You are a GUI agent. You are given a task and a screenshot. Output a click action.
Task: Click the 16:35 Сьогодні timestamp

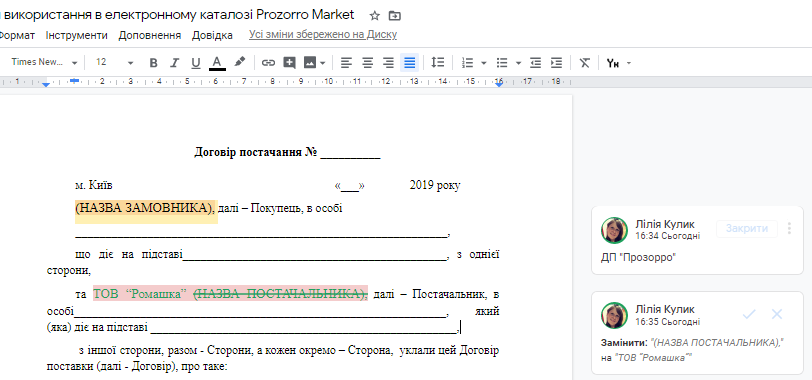pyautogui.click(x=668, y=321)
